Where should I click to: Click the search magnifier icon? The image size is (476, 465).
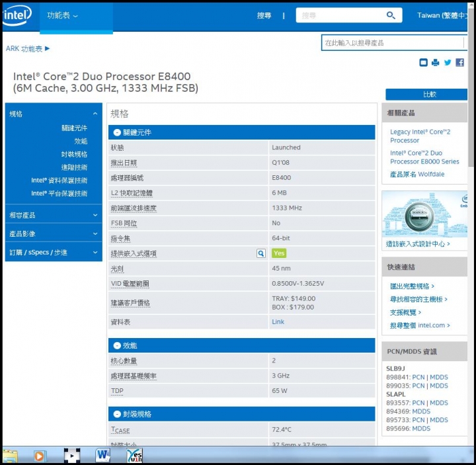click(x=391, y=15)
